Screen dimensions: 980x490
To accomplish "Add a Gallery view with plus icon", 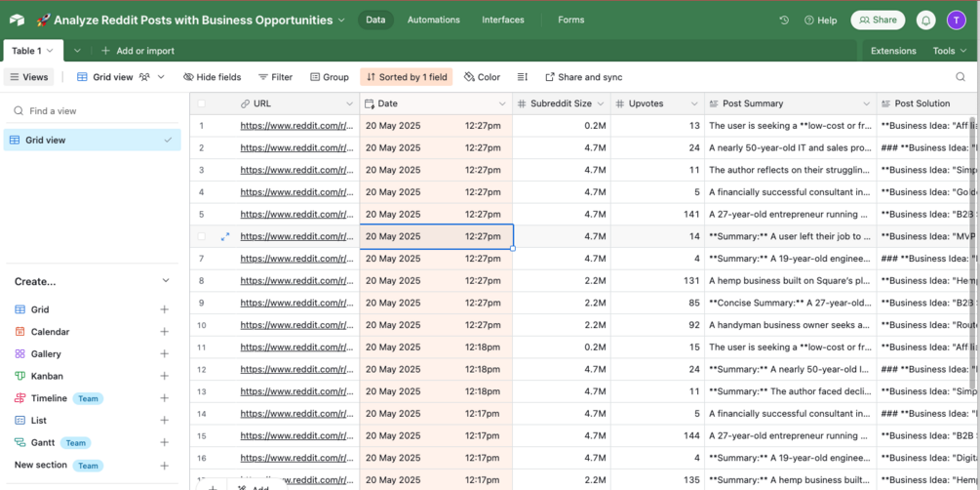I will pos(165,353).
